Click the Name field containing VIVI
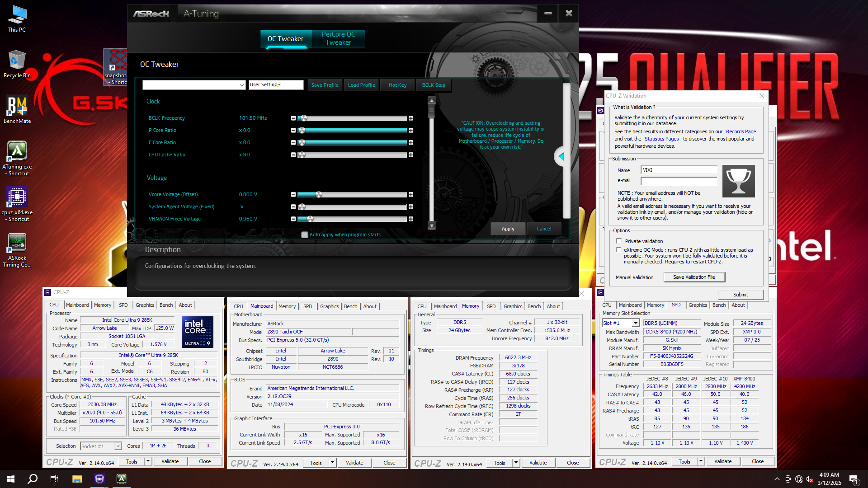Screen dimensions: 868x488 tap(679, 170)
